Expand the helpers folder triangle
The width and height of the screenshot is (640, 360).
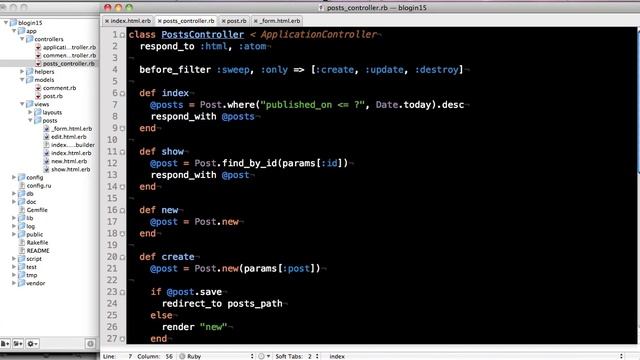[22, 71]
